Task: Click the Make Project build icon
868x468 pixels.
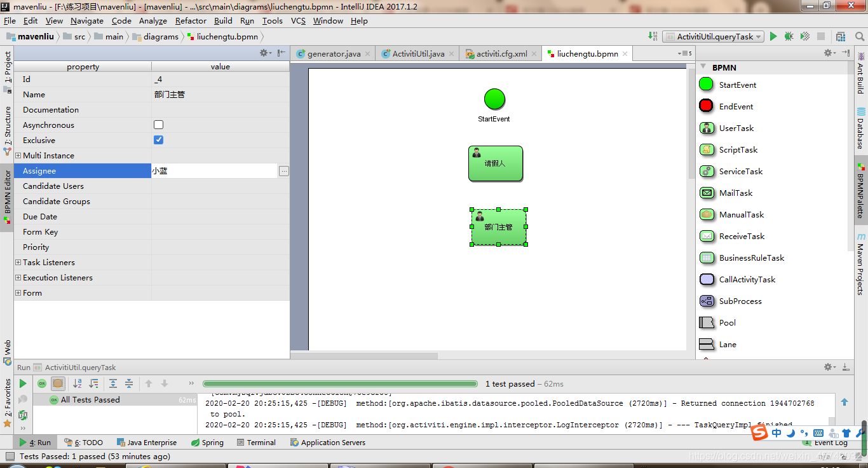Action: (653, 36)
